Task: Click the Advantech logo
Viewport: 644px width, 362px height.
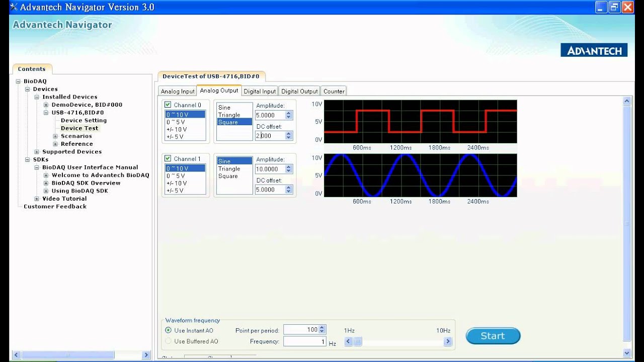Action: (594, 50)
